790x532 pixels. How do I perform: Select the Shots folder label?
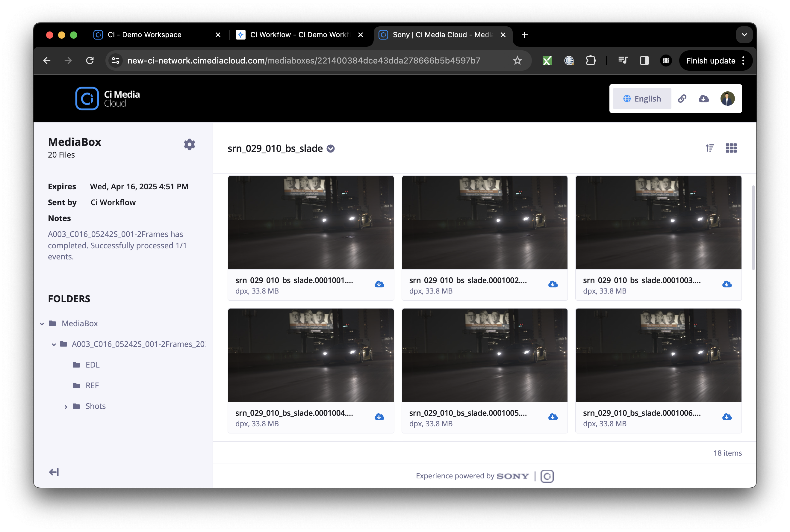point(95,406)
